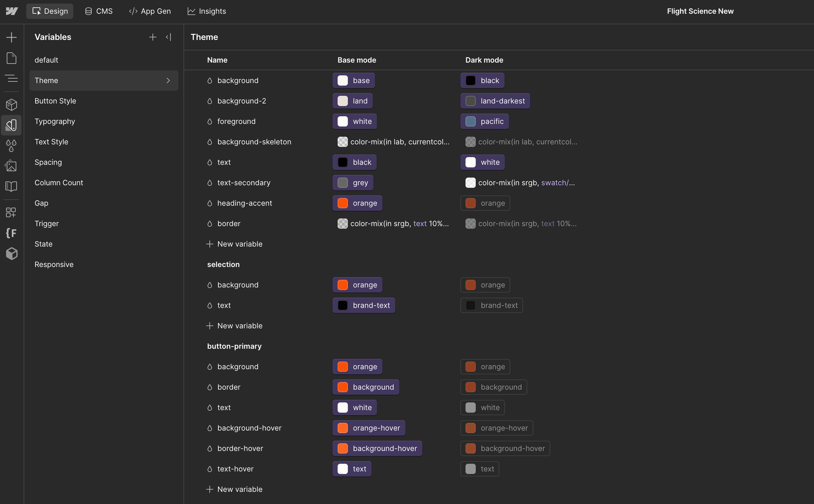Open the Navigator panel icon
This screenshot has height=504, width=814.
pyautogui.click(x=12, y=79)
